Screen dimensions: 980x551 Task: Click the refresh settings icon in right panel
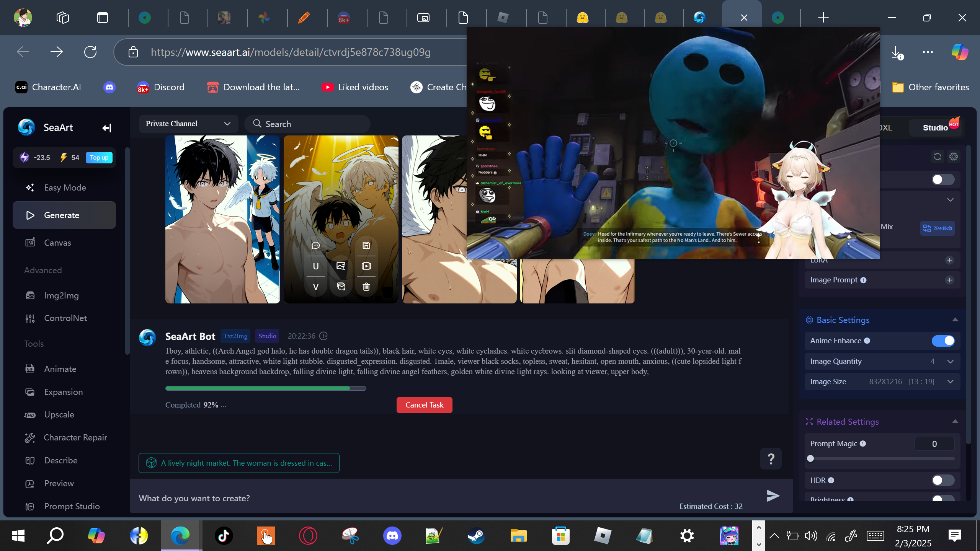click(x=938, y=156)
